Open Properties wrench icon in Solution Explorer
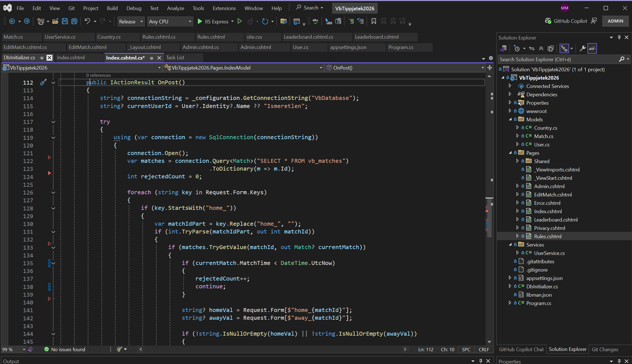 tap(582, 48)
